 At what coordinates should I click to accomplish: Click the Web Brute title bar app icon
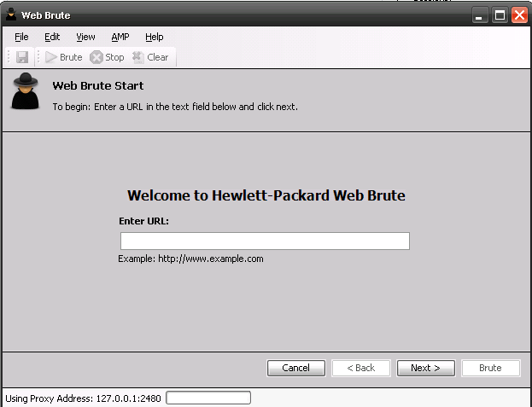click(11, 15)
